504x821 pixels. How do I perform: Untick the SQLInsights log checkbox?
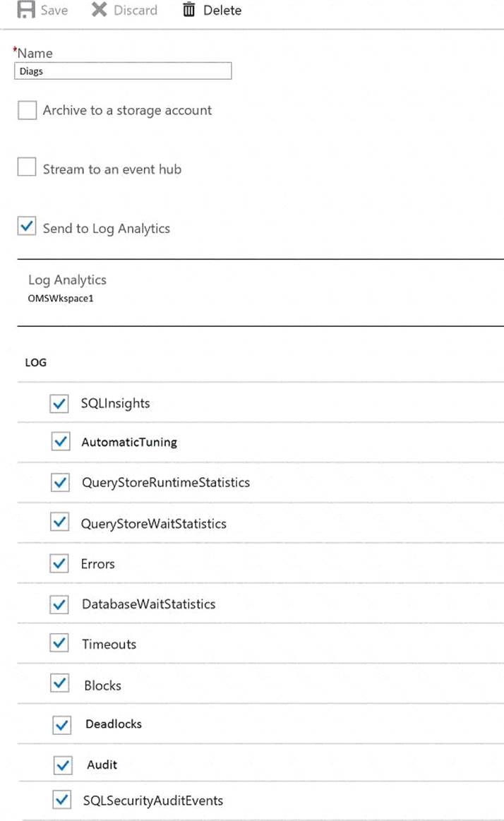click(x=60, y=403)
